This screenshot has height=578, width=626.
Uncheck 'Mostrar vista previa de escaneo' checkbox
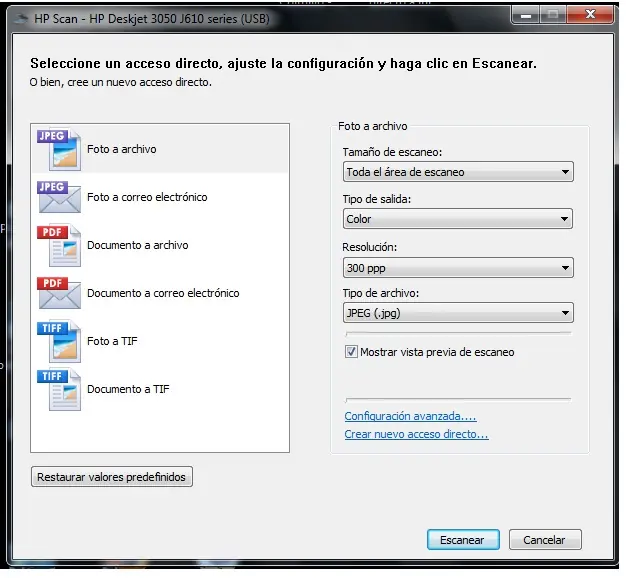coord(351,352)
